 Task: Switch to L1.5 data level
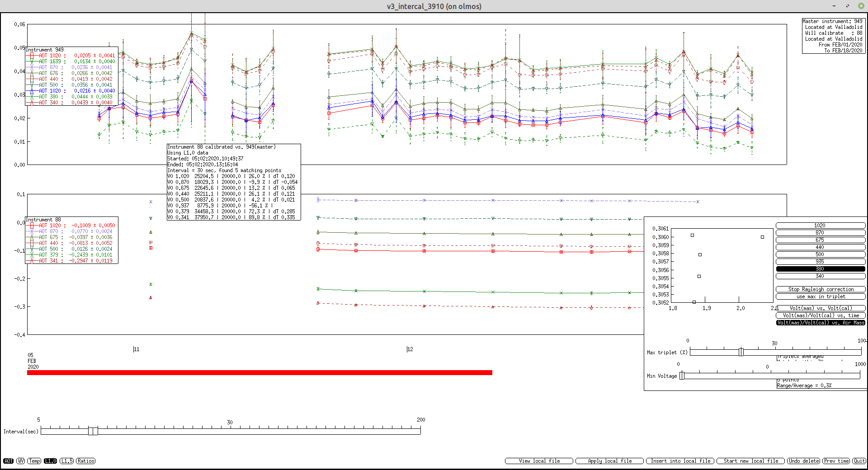(x=67, y=461)
